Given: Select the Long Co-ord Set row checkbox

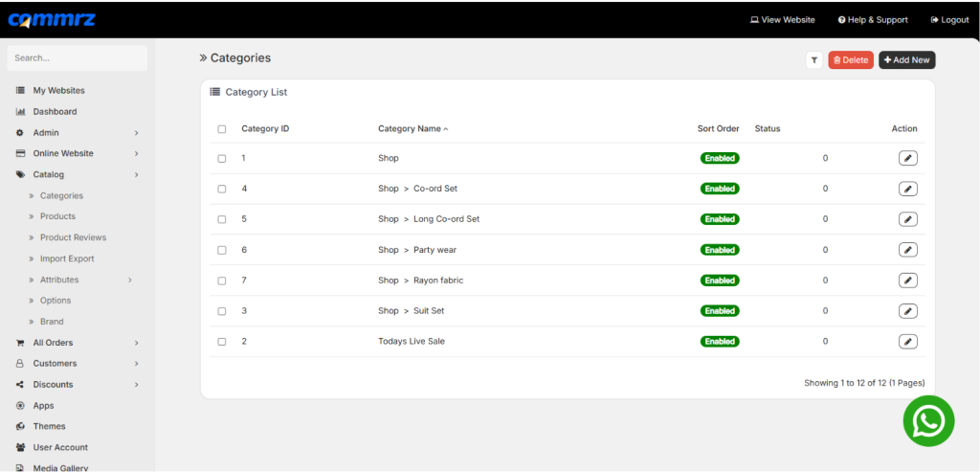Looking at the screenshot, I should [x=222, y=219].
